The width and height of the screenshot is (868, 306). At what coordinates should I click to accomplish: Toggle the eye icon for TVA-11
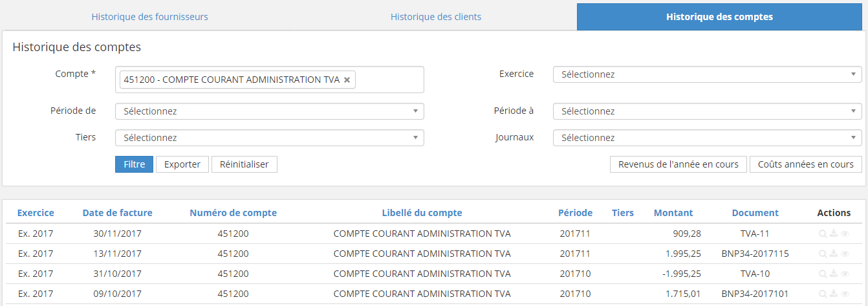point(845,234)
